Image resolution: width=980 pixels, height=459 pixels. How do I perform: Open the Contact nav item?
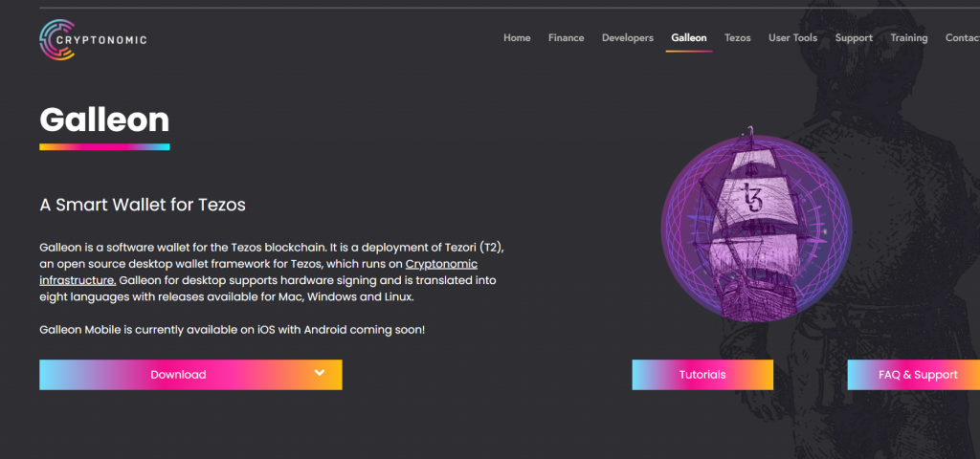[963, 38]
